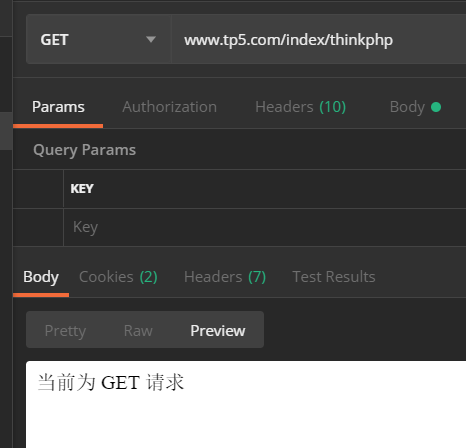The width and height of the screenshot is (466, 448).
Task: Switch response view to Raw
Action: [138, 331]
